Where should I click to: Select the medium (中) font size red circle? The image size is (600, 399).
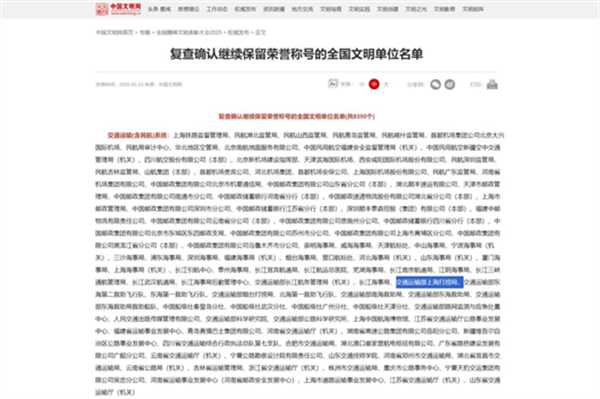point(374,84)
